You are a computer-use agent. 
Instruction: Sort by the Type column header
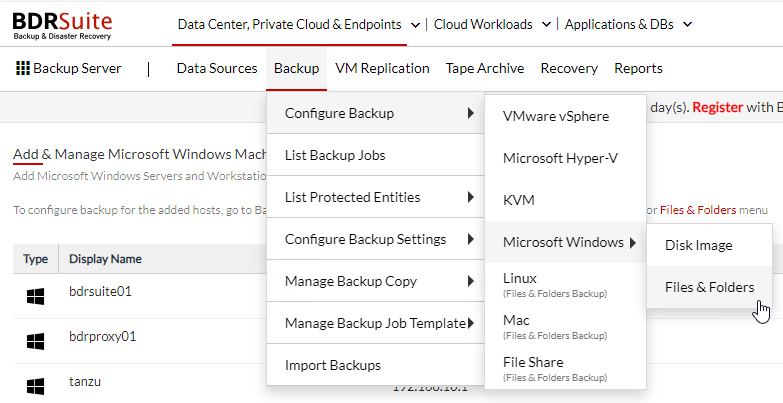35,259
